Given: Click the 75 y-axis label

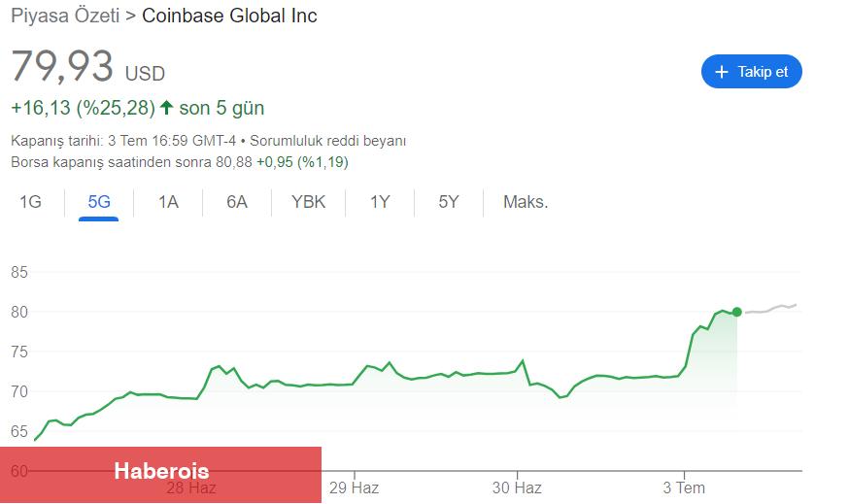Looking at the screenshot, I should [19, 352].
